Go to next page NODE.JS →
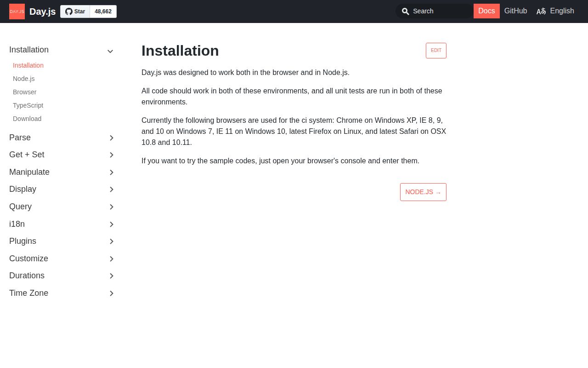The image size is (588, 368). tap(423, 192)
